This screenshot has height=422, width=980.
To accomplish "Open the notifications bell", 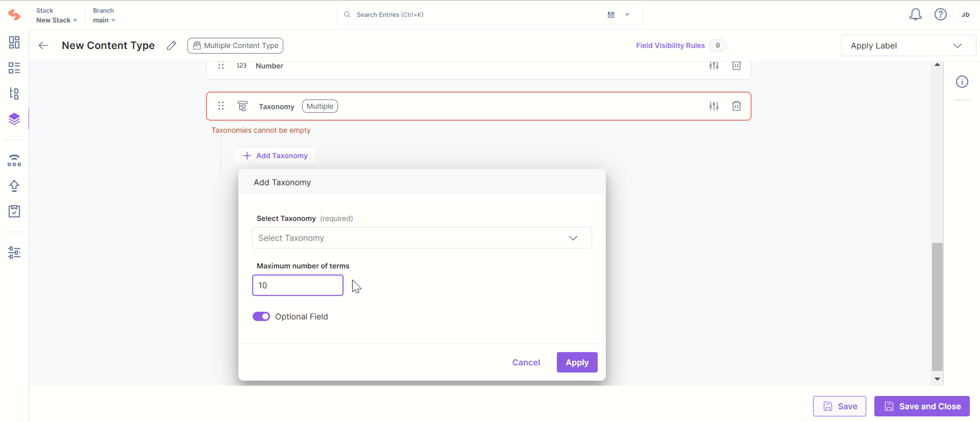I will (x=915, y=15).
